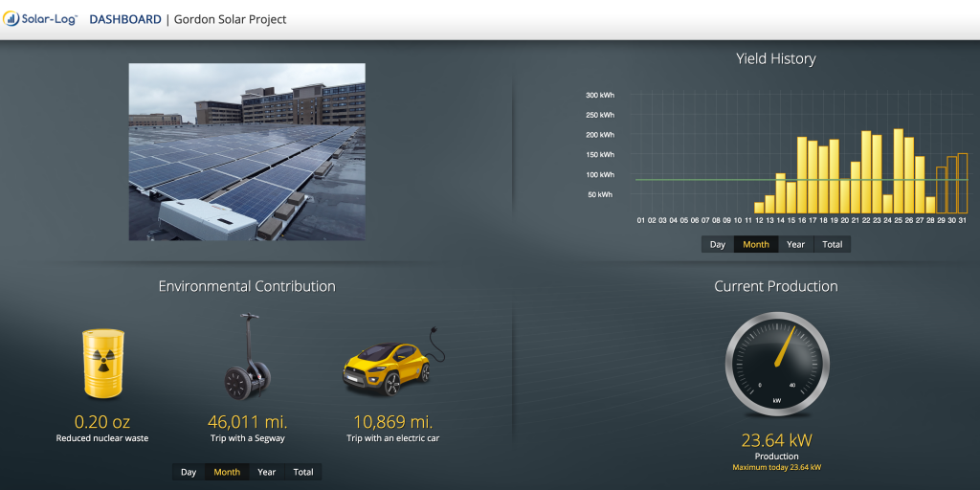Click the 23.64 kW production value
Viewport: 980px width, 490px height.
tap(777, 440)
